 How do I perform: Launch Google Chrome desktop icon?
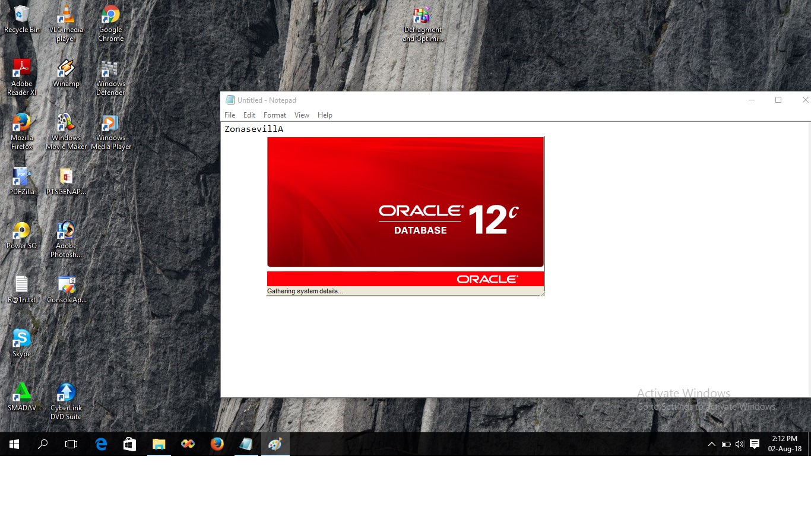coord(110,15)
